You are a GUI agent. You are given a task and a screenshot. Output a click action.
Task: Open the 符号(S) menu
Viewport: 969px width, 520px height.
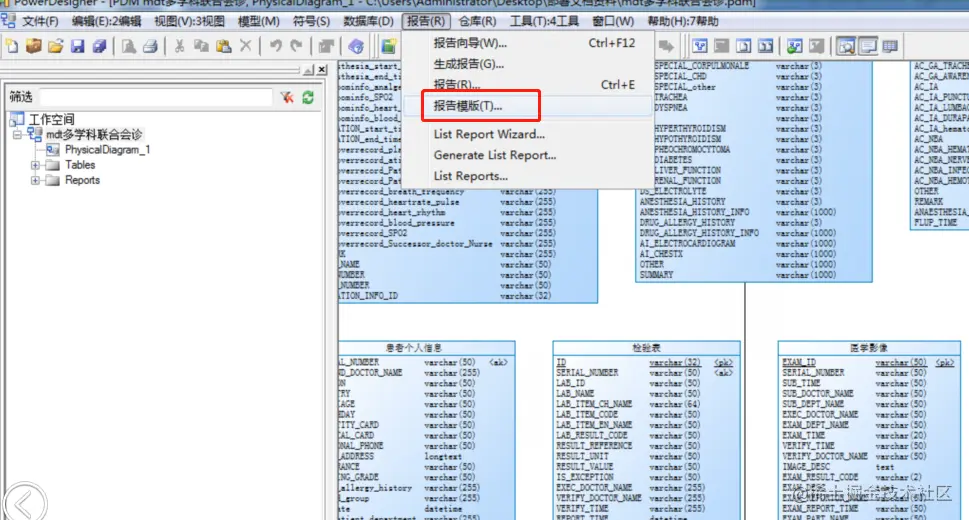click(x=311, y=21)
